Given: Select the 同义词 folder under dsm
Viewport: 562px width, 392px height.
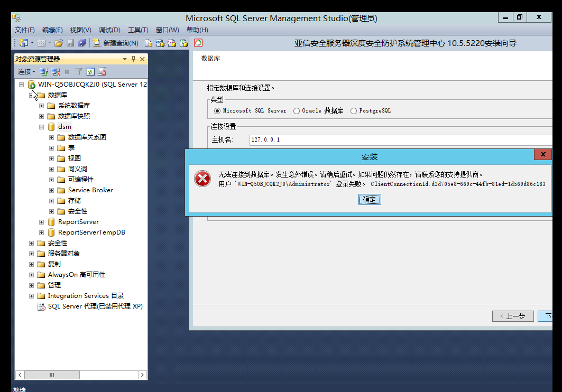Looking at the screenshot, I should pos(77,169).
